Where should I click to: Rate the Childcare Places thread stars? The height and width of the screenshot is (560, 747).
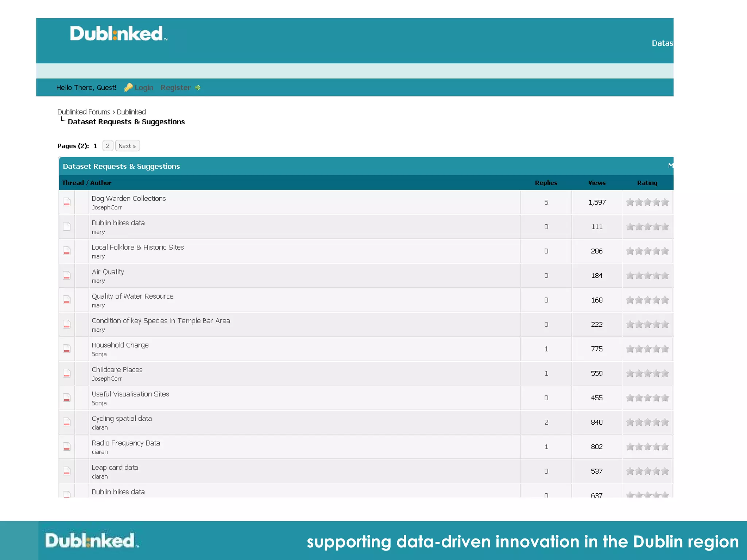(x=647, y=373)
